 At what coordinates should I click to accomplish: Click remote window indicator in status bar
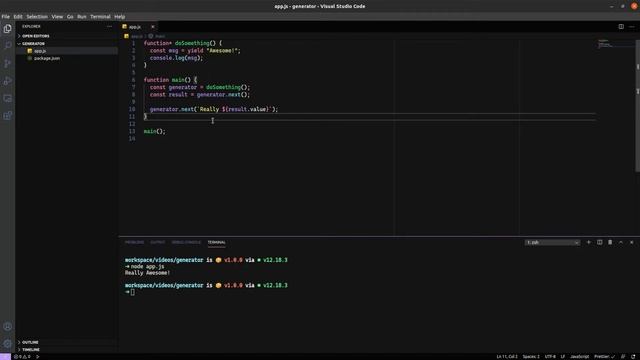click(5, 357)
